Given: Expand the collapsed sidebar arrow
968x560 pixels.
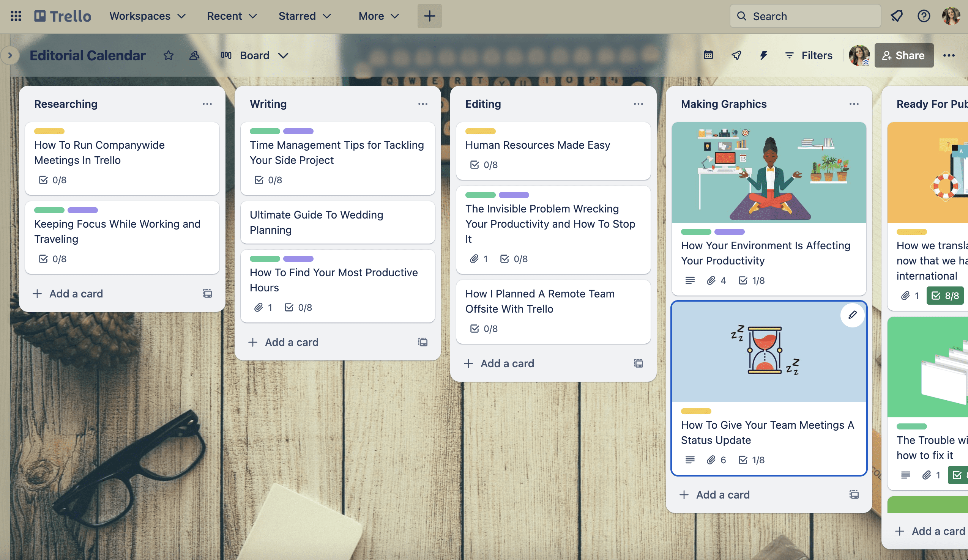Looking at the screenshot, I should coord(10,56).
